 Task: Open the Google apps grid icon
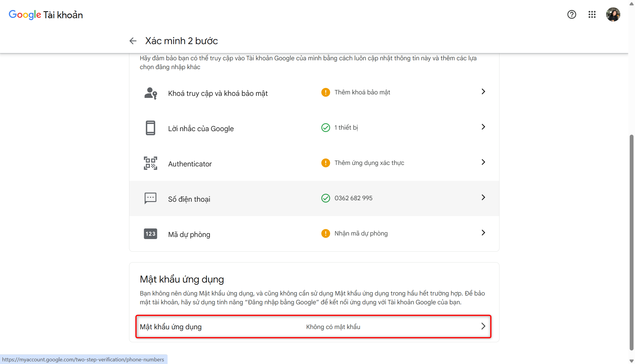592,14
